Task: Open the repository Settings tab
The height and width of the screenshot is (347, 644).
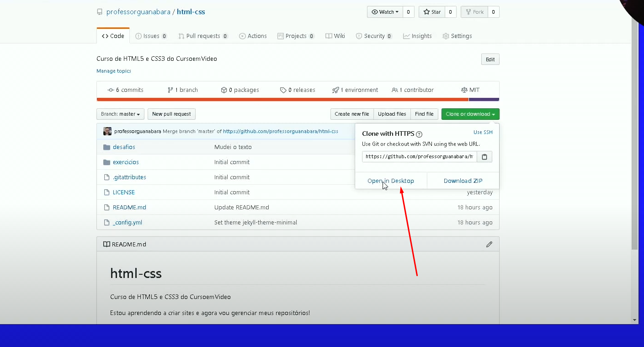Action: pyautogui.click(x=458, y=36)
